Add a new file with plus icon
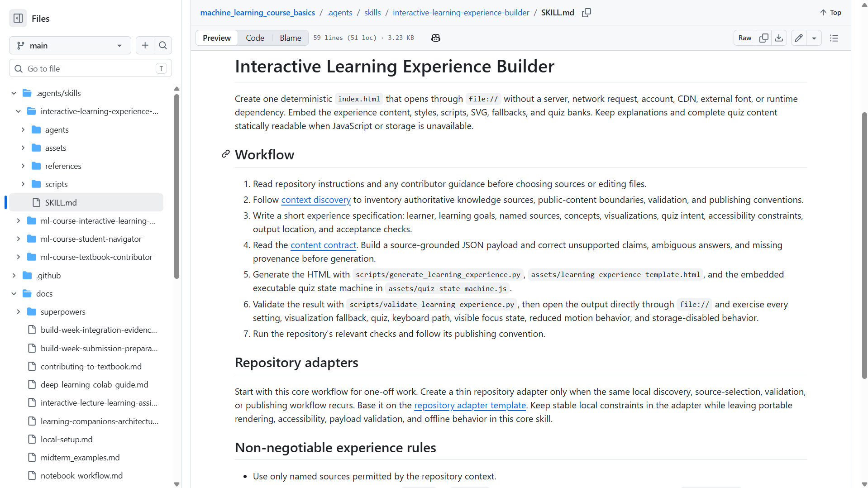The image size is (868, 488). [145, 45]
